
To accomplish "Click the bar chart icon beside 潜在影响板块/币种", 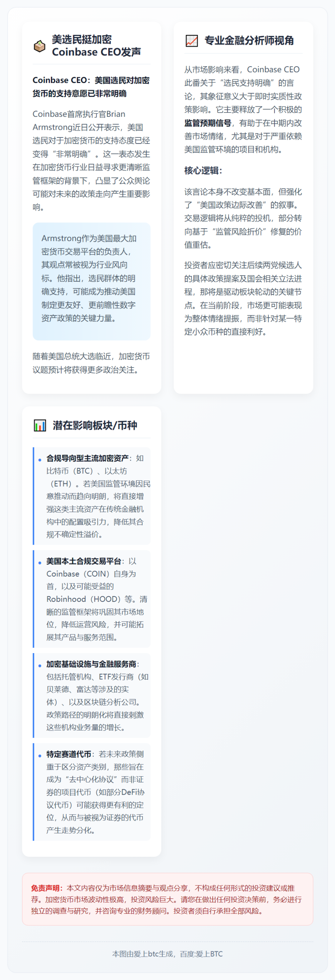I will 40,425.
